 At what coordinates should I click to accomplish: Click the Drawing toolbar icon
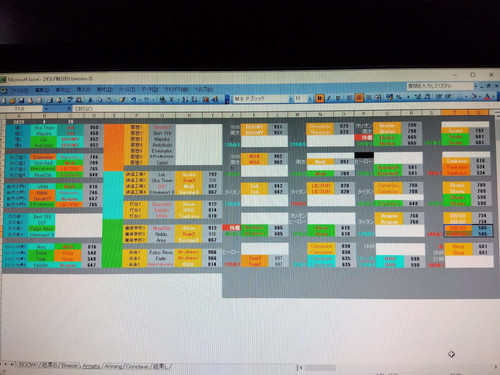pyautogui.click(x=215, y=100)
